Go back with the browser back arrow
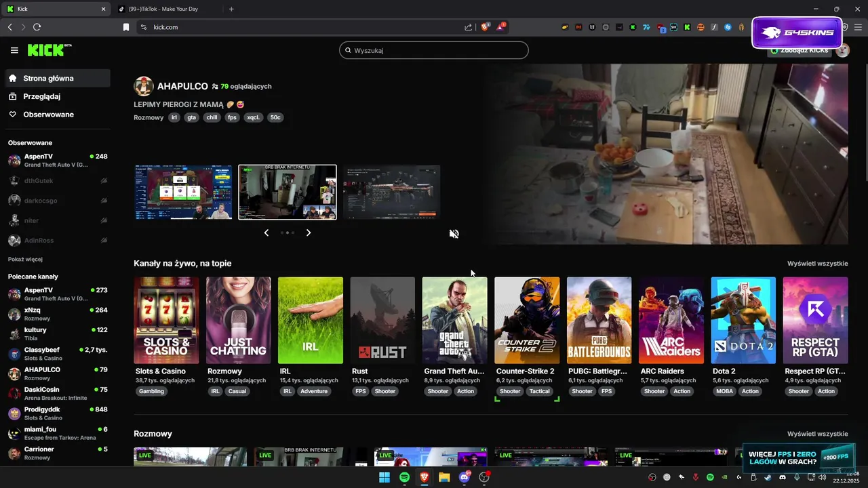 pyautogui.click(x=9, y=27)
